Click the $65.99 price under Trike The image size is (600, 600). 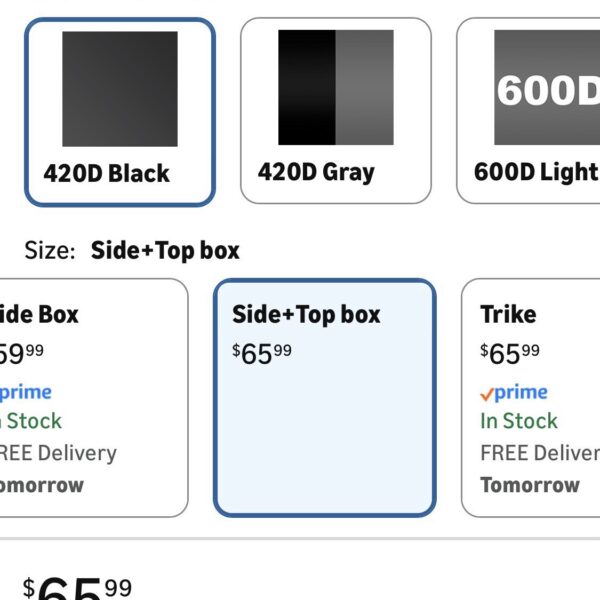(510, 352)
